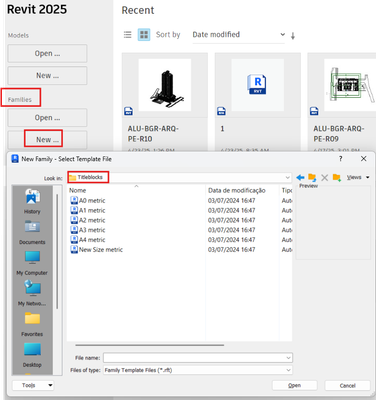Image resolution: width=376 pixels, height=400 pixels.
Task: Open the Favorites places shortcut
Action: [x=32, y=324]
